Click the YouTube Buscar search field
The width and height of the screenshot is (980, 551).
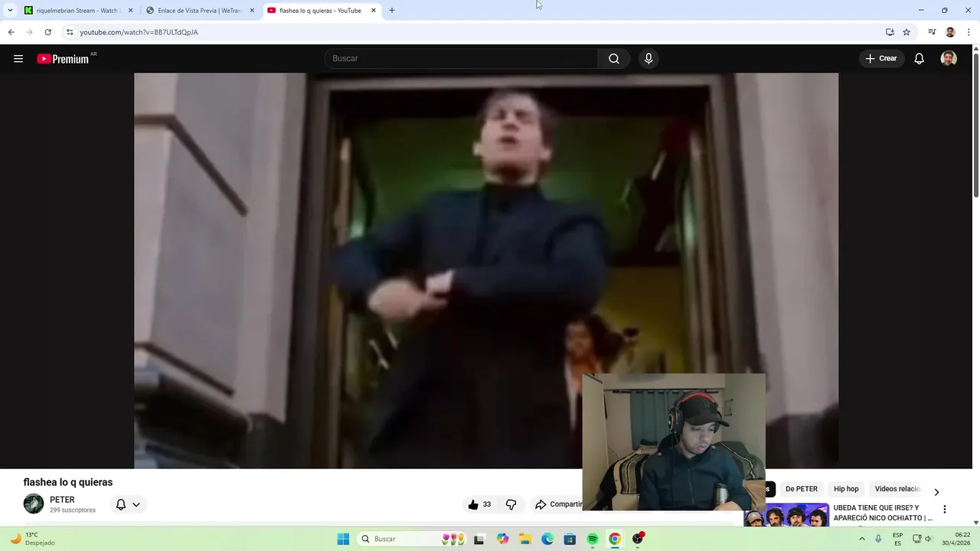pyautogui.click(x=461, y=59)
